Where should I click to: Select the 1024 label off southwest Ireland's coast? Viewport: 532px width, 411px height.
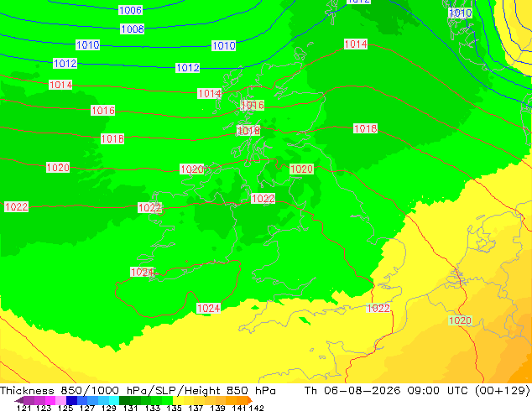pos(142,272)
